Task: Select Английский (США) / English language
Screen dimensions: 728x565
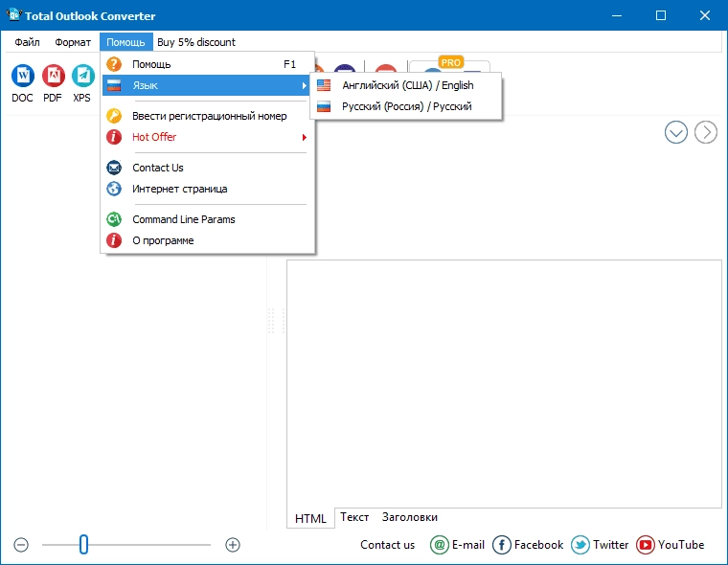Action: pyautogui.click(x=406, y=85)
